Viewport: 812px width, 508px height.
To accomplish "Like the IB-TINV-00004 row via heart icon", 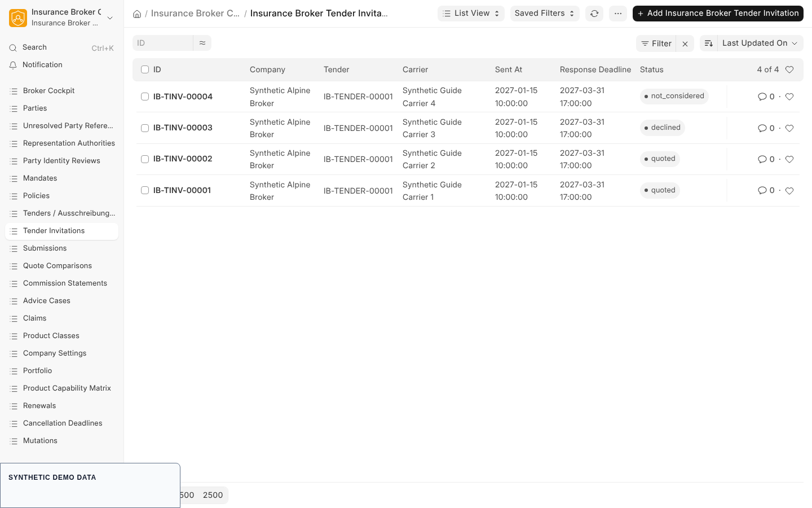I will (x=789, y=97).
